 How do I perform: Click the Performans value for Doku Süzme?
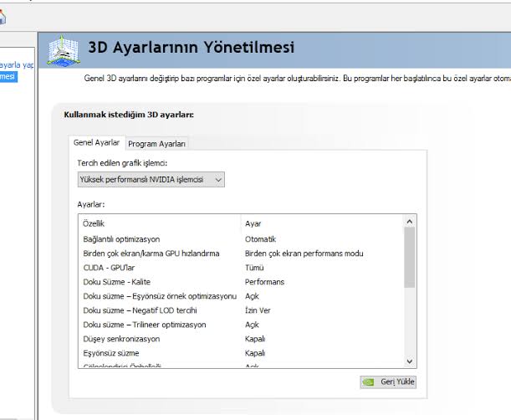[x=264, y=282]
